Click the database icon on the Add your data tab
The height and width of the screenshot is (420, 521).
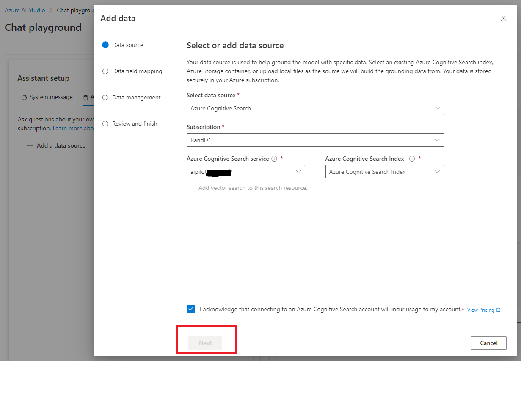[86, 97]
